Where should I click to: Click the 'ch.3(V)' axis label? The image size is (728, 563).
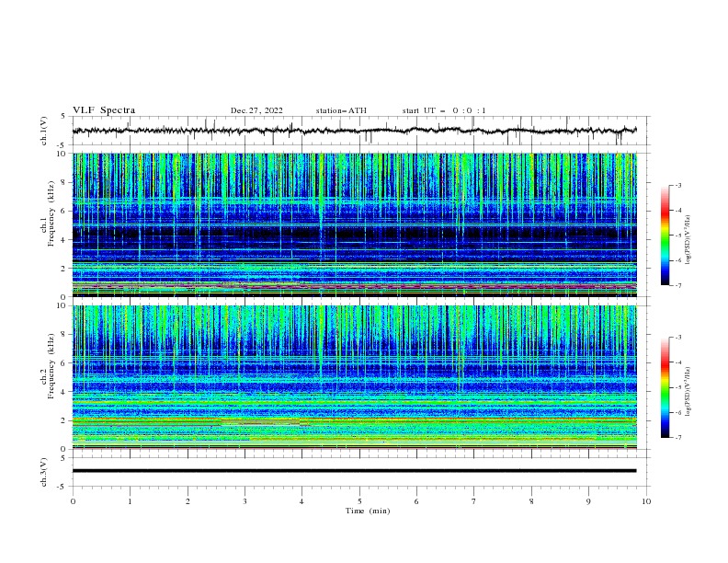coord(44,472)
